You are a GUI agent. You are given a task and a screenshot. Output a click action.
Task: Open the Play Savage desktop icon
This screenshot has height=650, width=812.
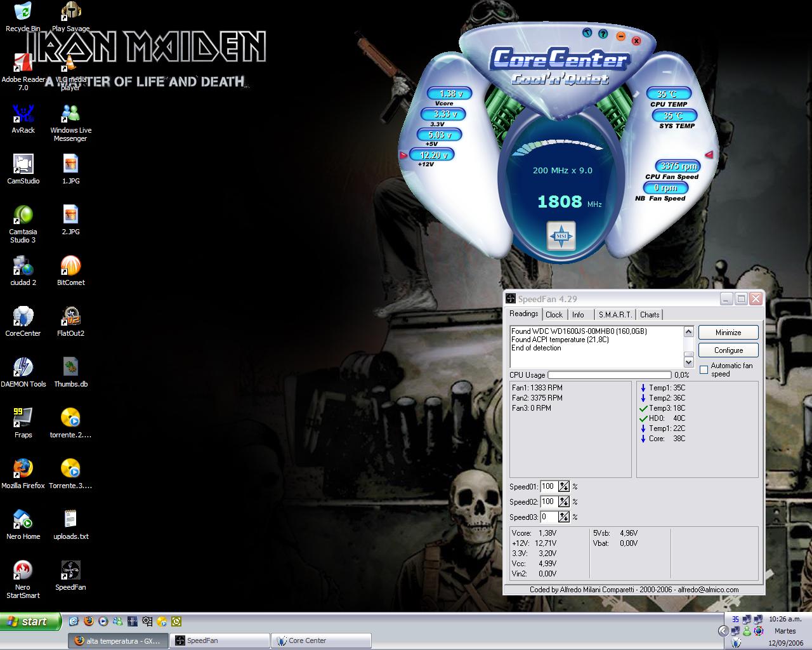(70, 17)
